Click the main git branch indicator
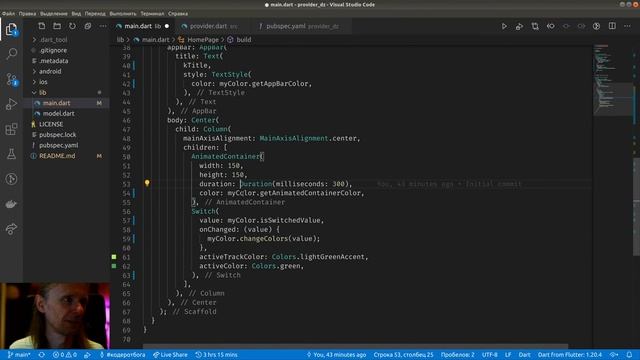640x360 pixels. (x=19, y=355)
